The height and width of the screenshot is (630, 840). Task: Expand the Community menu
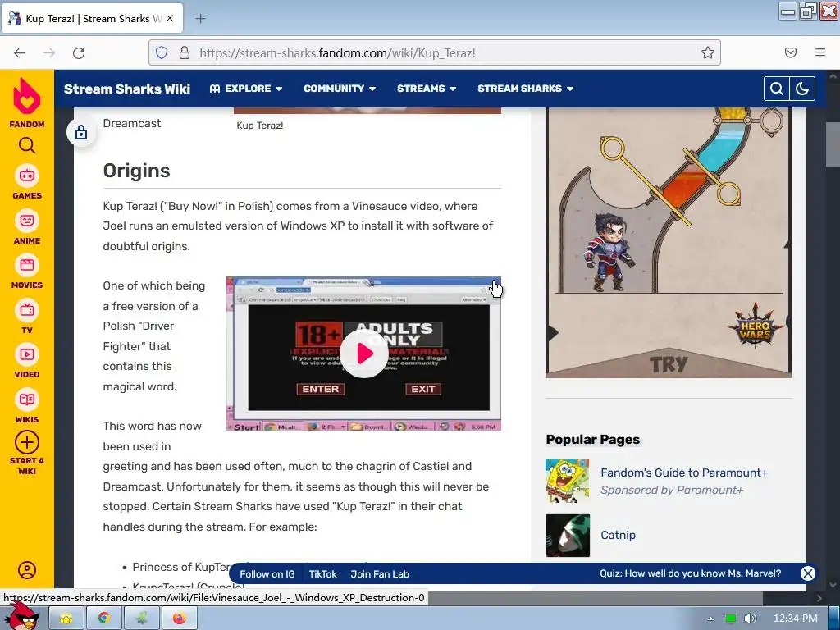click(340, 89)
